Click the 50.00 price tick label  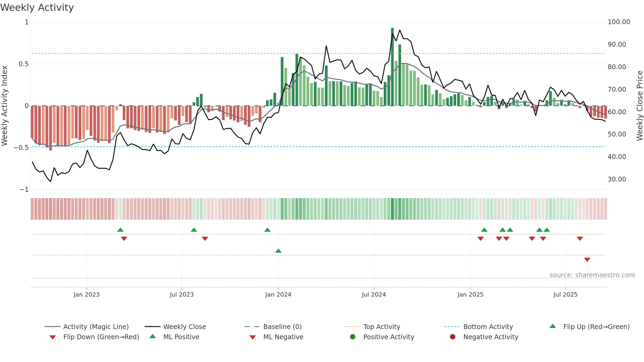point(617,134)
